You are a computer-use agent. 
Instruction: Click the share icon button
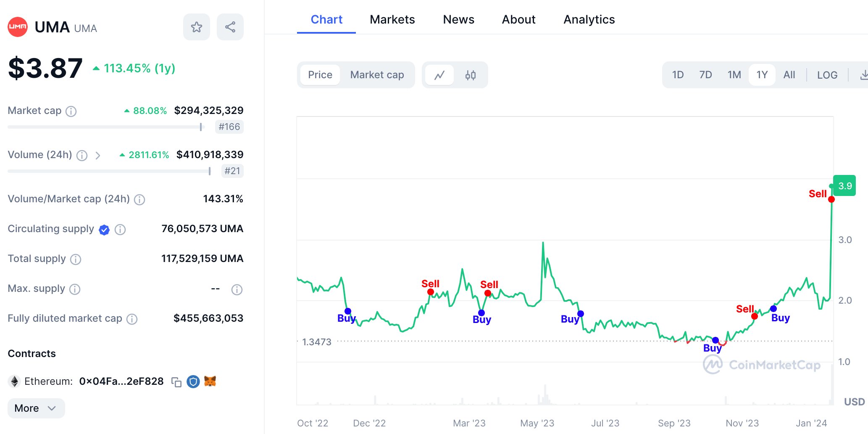tap(230, 27)
